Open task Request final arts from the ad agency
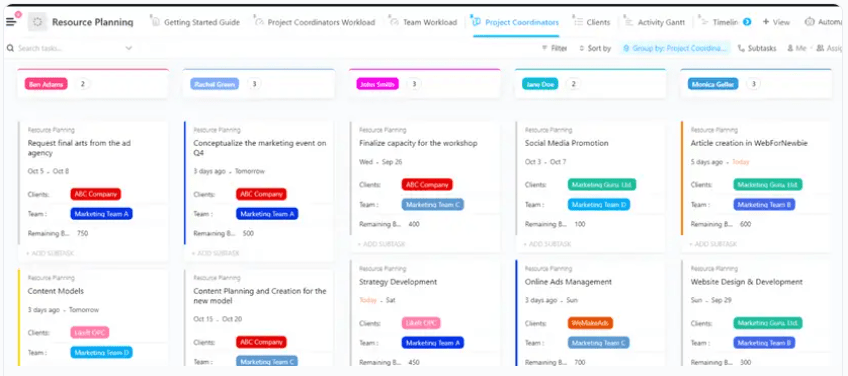Viewport: 848px width, 376px height. [x=79, y=148]
